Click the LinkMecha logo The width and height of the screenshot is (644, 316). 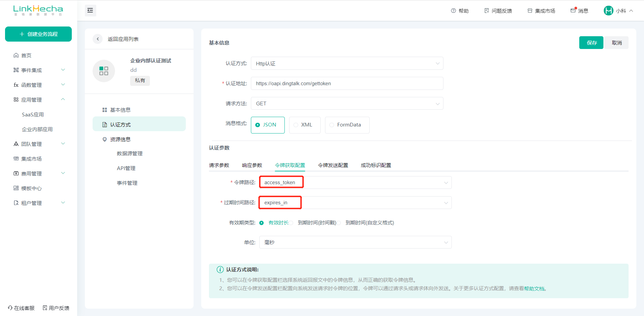38,10
